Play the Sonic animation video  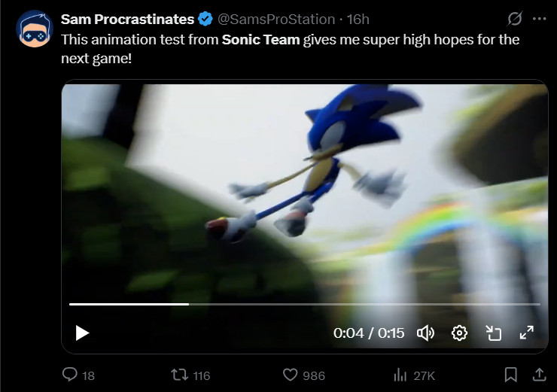pos(82,333)
